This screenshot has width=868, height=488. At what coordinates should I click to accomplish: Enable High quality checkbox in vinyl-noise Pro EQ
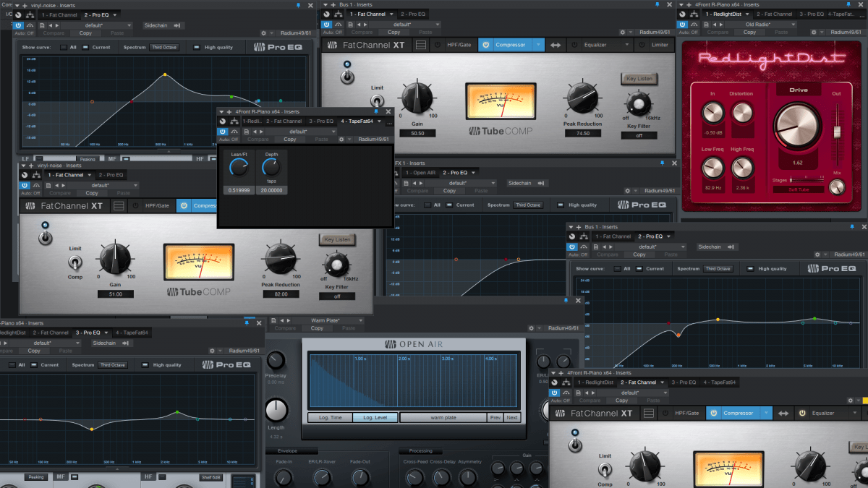(197, 48)
